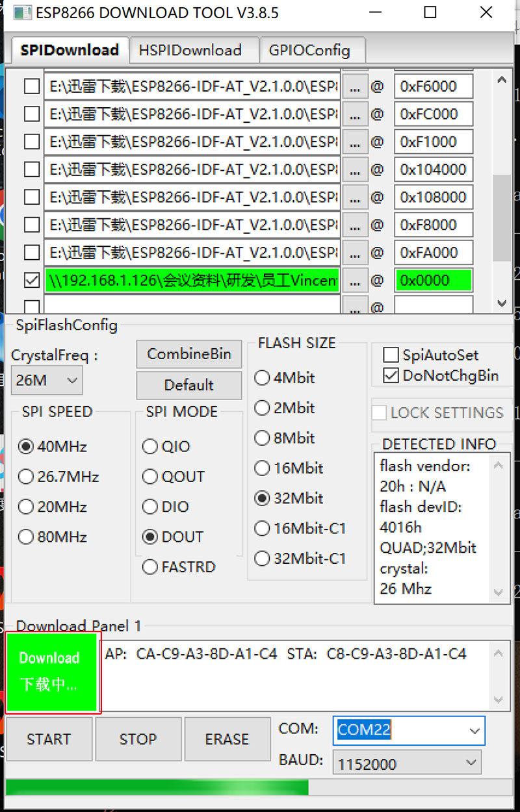
Task: Set SPI speed to 20MHz
Action: point(53,507)
